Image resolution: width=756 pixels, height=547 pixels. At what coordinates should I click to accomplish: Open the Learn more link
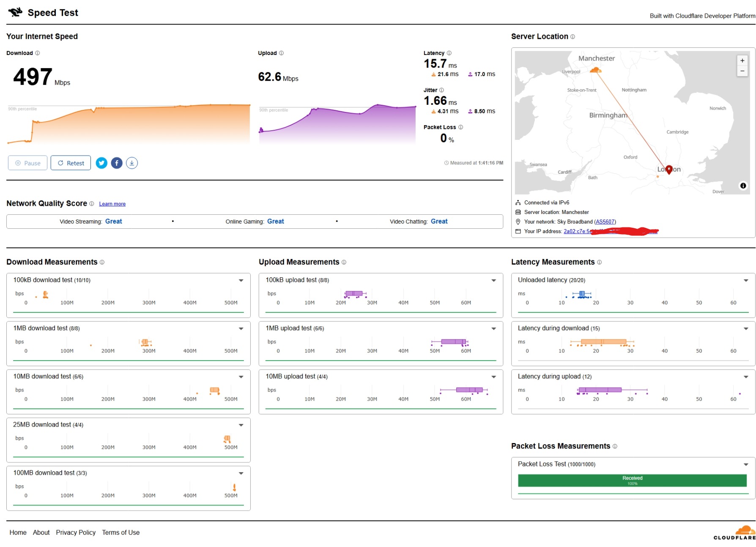pyautogui.click(x=112, y=204)
